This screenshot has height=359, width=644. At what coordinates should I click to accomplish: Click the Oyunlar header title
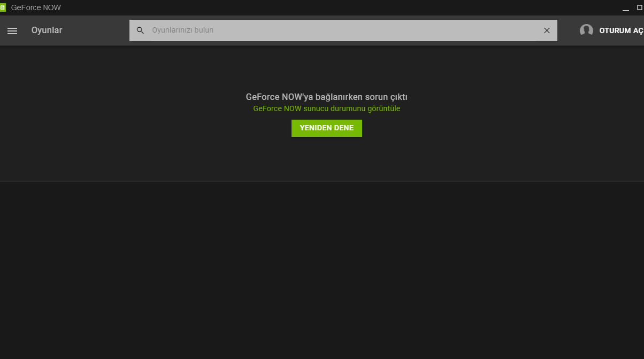click(x=47, y=30)
